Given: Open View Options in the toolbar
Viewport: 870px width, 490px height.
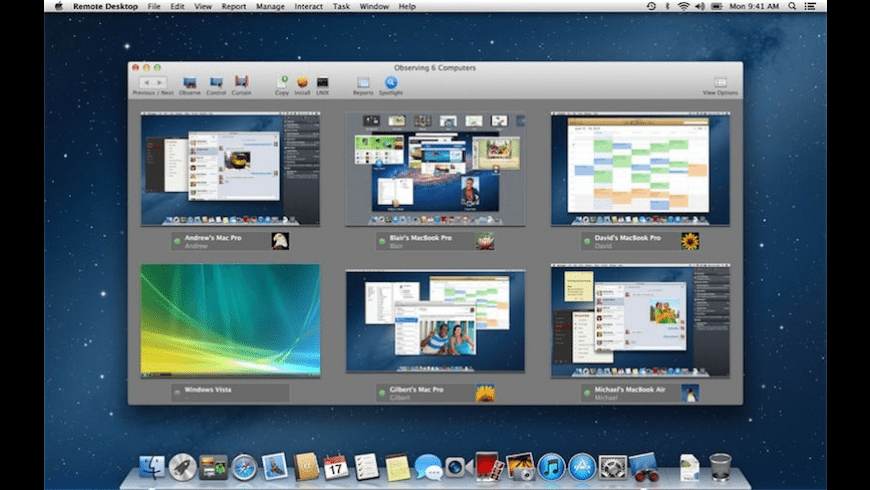Looking at the screenshot, I should click(720, 83).
